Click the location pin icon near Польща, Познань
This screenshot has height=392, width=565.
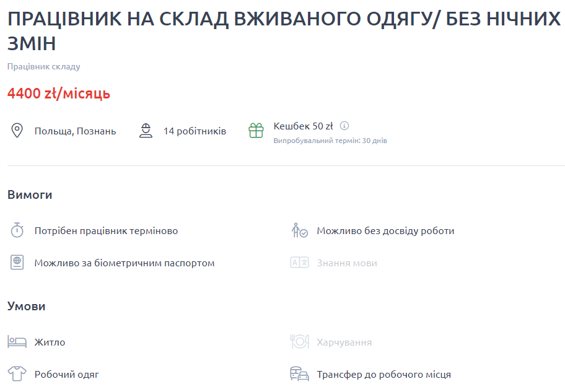[x=17, y=131]
